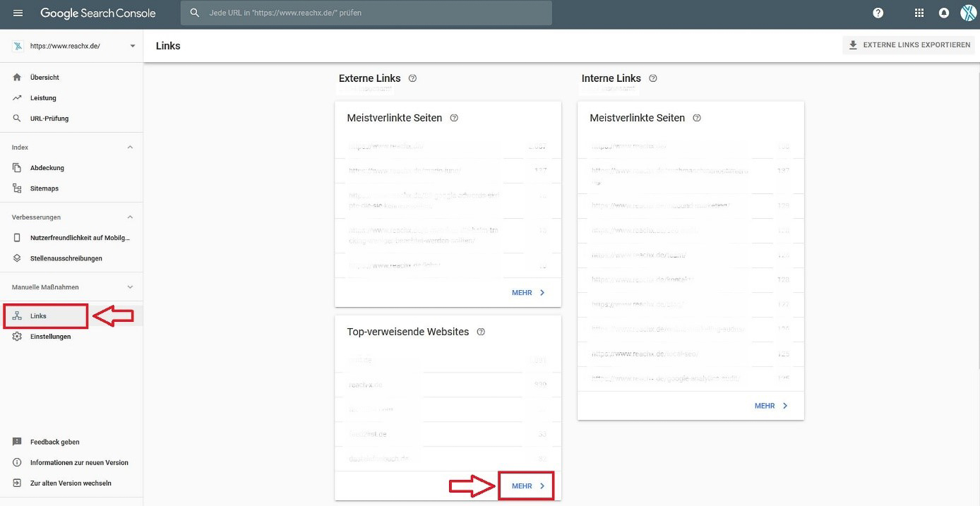980x506 pixels.
Task: Click MEHR under Interne Links card
Action: (770, 406)
